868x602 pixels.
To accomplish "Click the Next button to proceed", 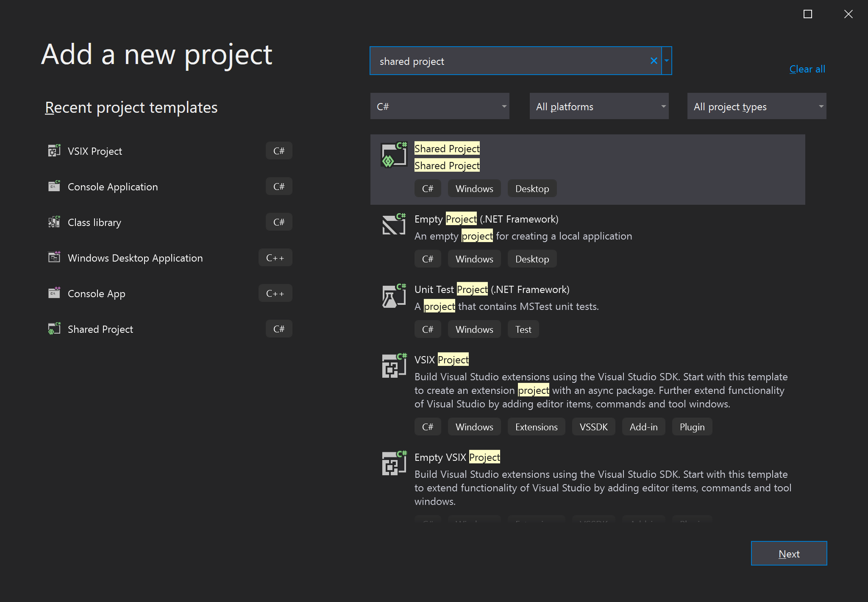I will 789,553.
